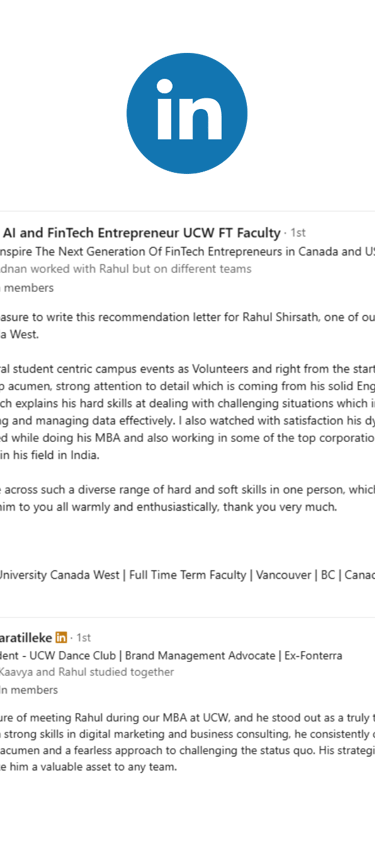Click the line mentioning his field in India
This screenshot has width=375, height=851.
coord(50,455)
